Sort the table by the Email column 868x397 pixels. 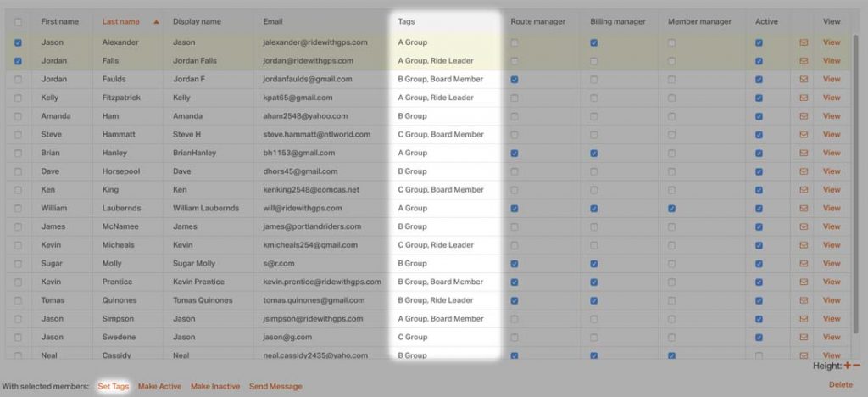pos(273,21)
